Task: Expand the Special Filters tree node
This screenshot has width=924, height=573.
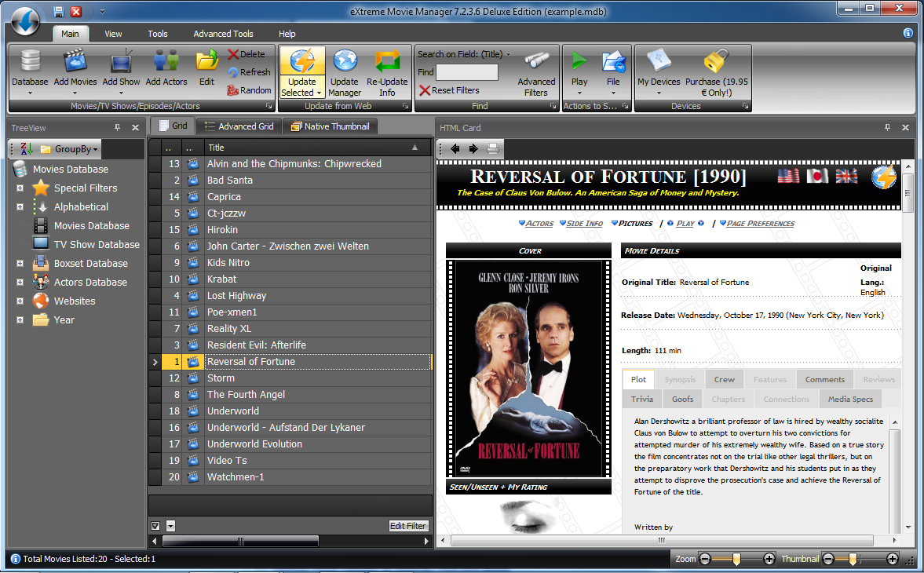Action: [x=20, y=188]
